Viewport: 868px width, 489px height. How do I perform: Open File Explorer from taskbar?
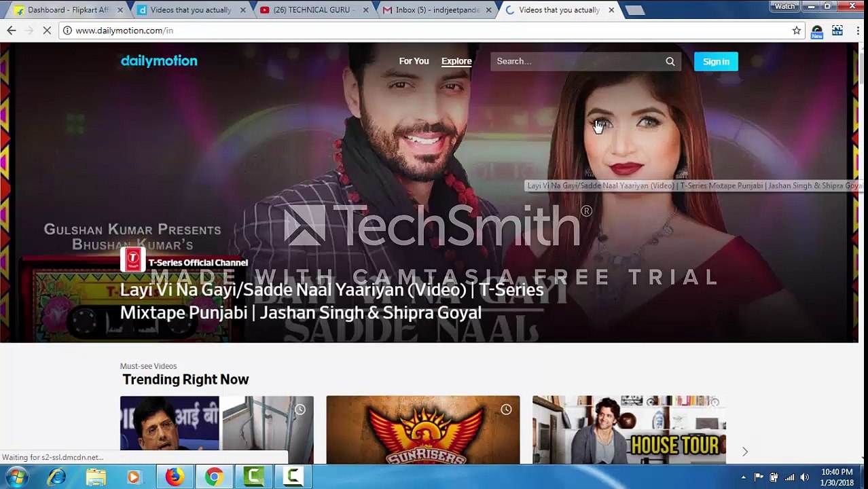[96, 477]
